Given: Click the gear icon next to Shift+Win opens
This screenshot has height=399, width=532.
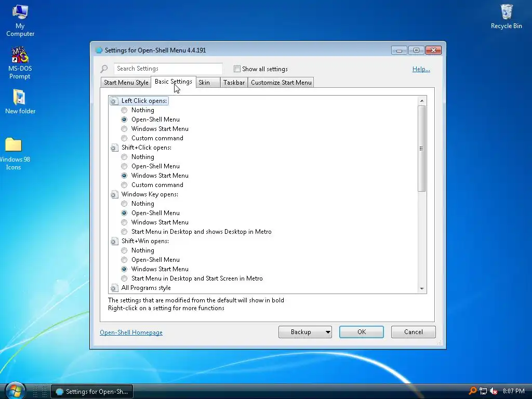Looking at the screenshot, I should (114, 242).
